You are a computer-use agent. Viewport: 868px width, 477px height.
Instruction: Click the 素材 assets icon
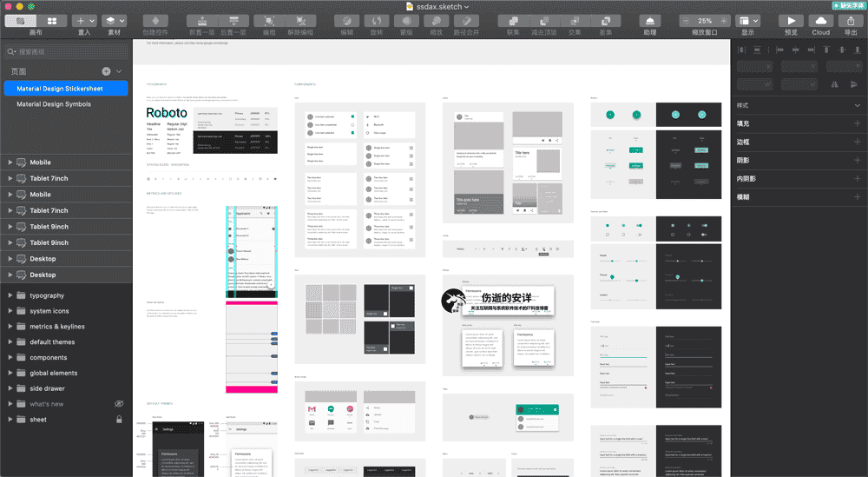point(110,21)
